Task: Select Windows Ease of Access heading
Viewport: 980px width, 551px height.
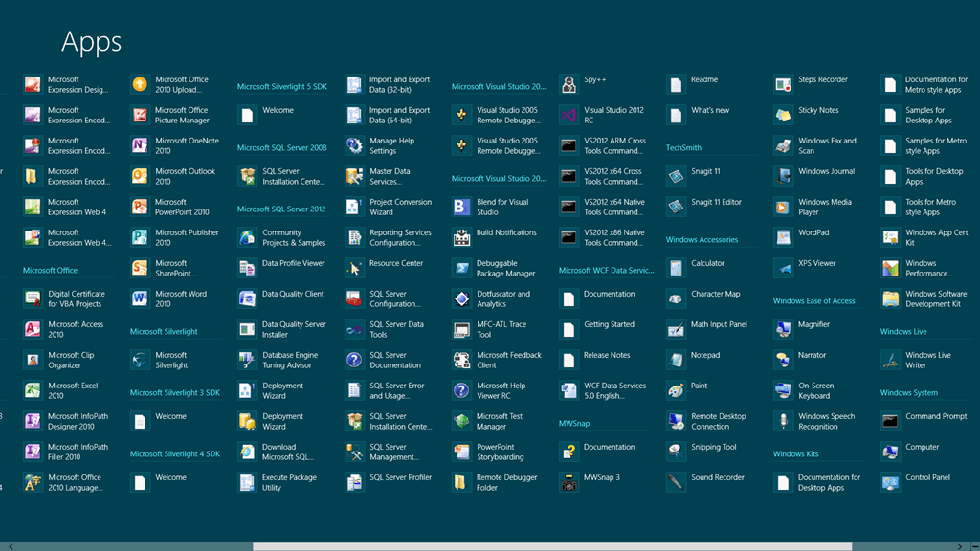Action: 813,301
